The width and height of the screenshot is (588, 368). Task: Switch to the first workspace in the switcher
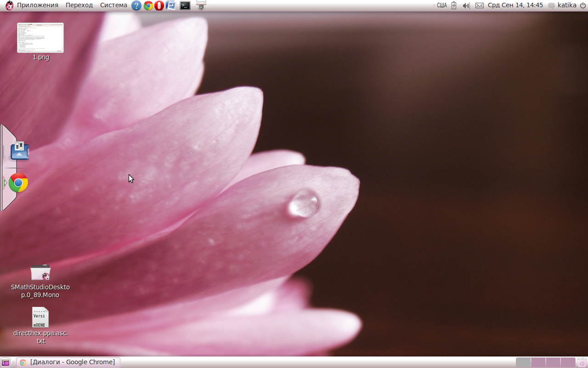pos(523,362)
